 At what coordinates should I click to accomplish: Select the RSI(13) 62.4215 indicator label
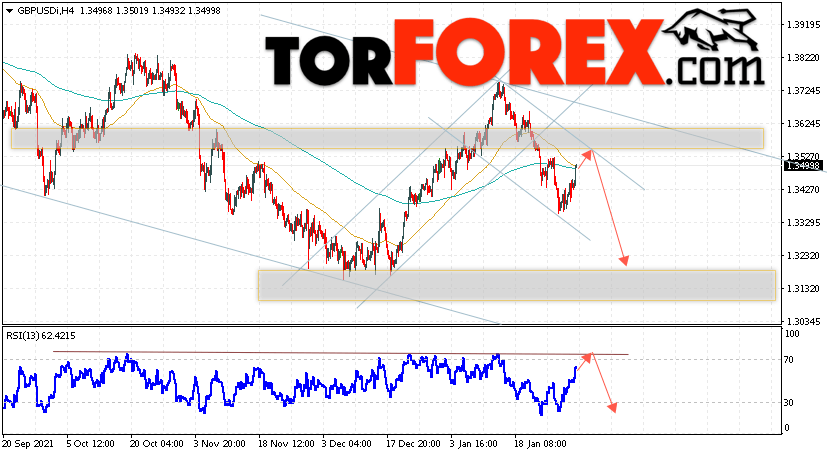click(x=42, y=335)
